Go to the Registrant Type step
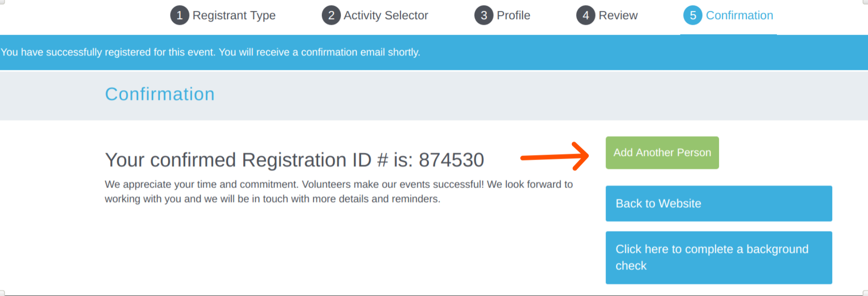 coord(234,16)
